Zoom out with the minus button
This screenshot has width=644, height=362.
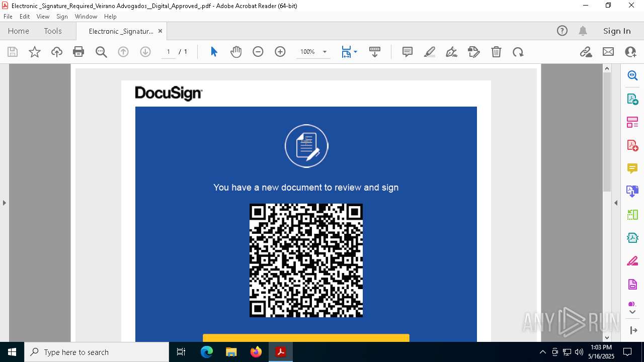(x=258, y=52)
